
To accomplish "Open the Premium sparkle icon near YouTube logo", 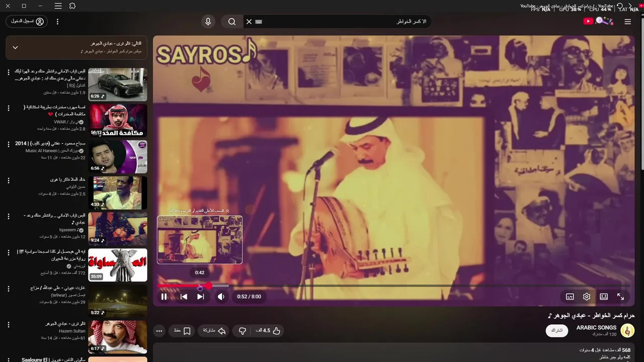I will pos(604,21).
